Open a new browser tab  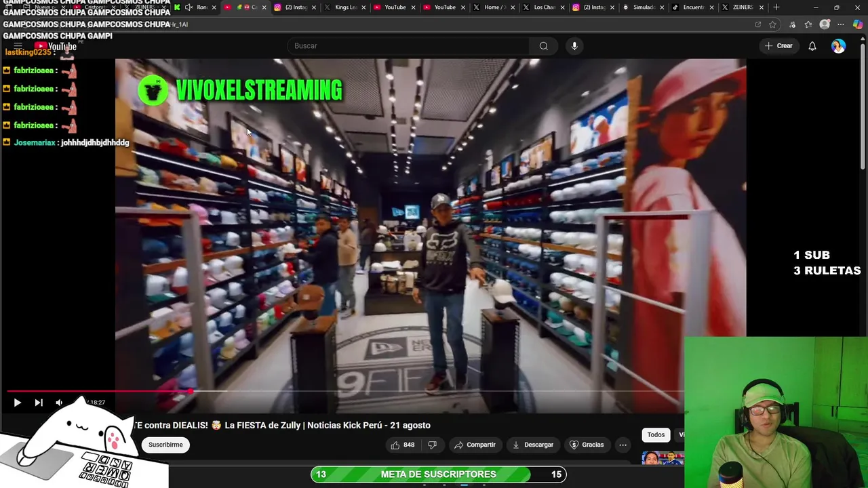tap(776, 7)
